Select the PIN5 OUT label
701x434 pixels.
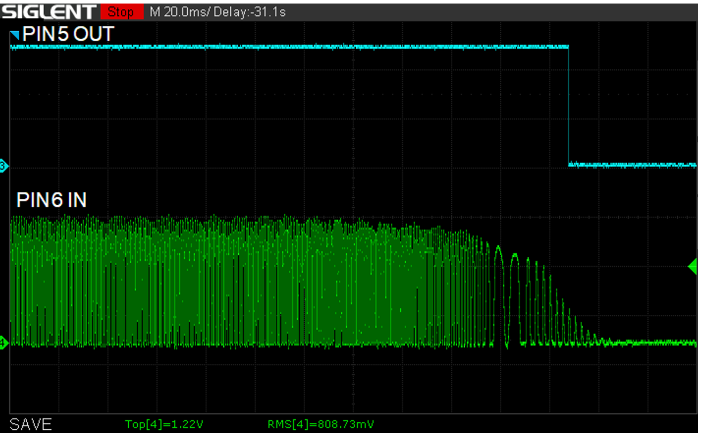click(68, 34)
